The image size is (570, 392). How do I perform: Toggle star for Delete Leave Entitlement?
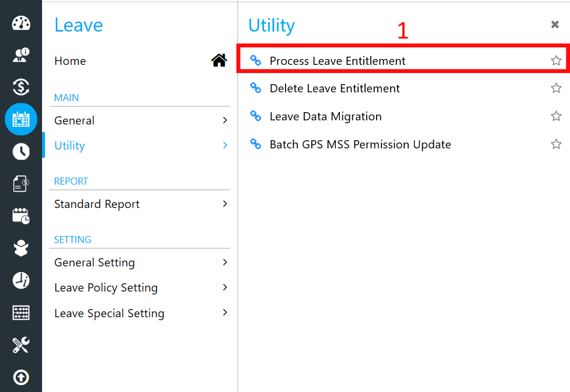(x=556, y=88)
